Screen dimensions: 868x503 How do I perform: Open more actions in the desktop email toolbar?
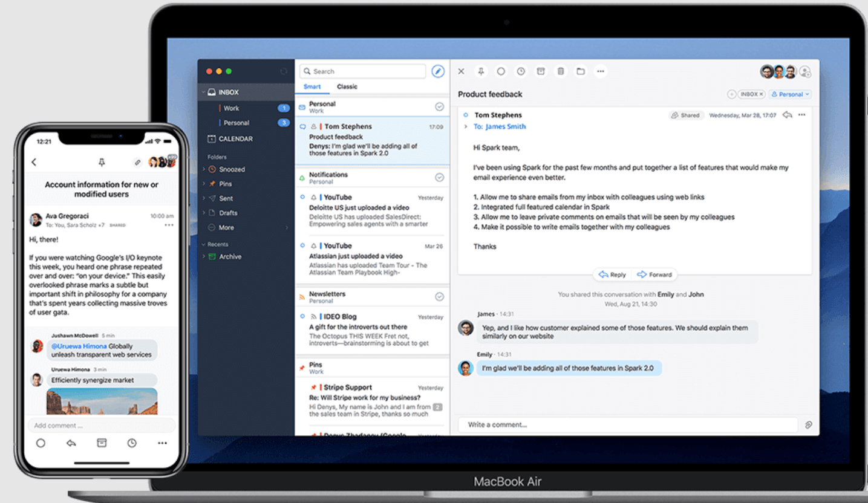(601, 71)
